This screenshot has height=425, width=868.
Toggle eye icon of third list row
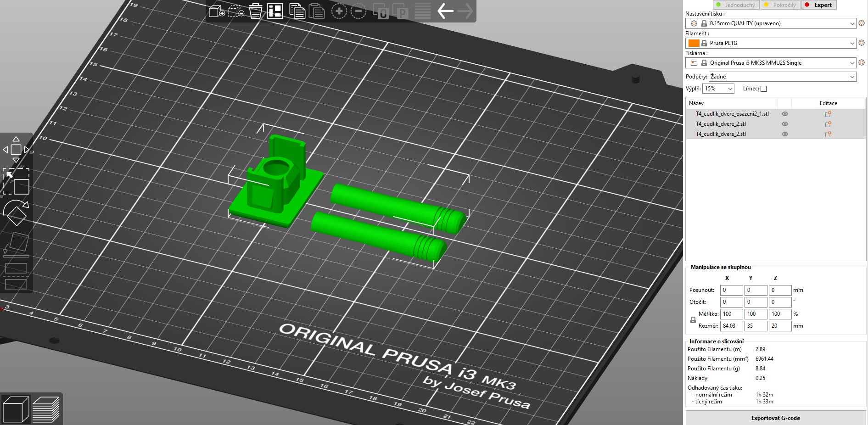point(785,134)
